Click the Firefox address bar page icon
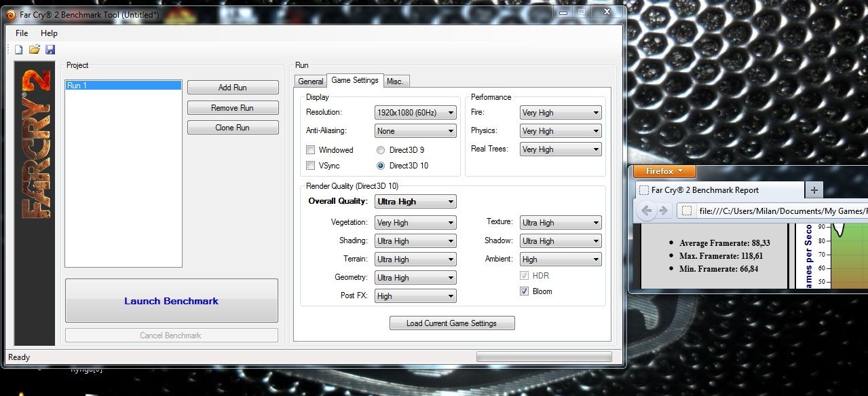Image resolution: width=868 pixels, height=396 pixels. click(687, 211)
